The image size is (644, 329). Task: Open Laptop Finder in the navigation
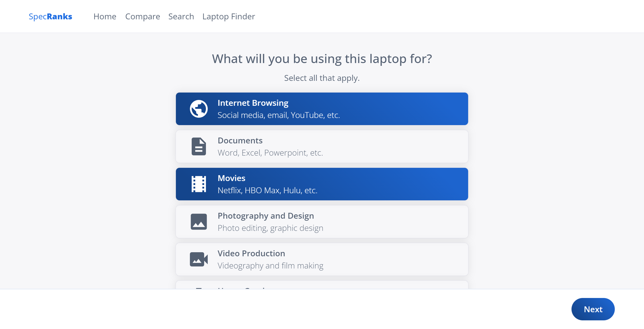click(228, 17)
